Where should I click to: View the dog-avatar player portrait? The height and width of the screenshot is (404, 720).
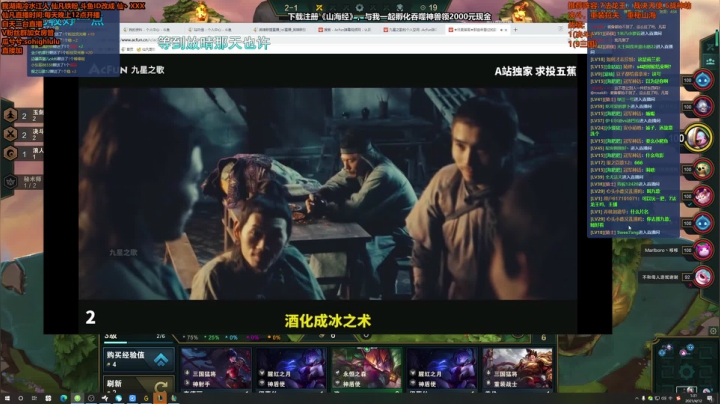point(703,169)
